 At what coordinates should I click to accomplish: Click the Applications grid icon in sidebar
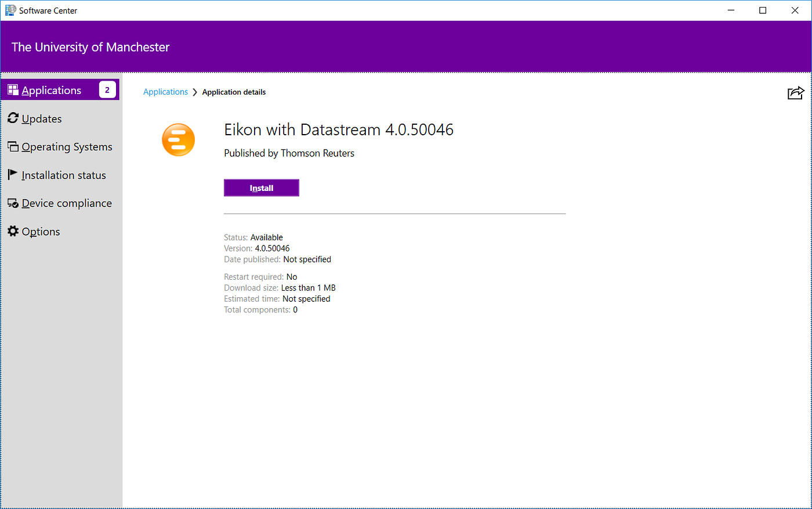(13, 90)
